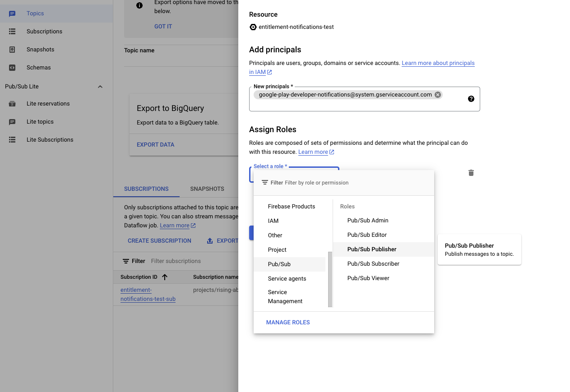Delete the role using the trash icon
570x392 pixels.
(x=471, y=173)
